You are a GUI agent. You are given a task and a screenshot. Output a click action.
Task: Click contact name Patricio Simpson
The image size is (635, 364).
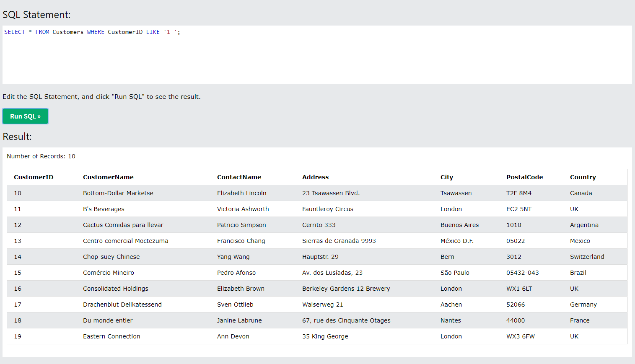tap(241, 225)
